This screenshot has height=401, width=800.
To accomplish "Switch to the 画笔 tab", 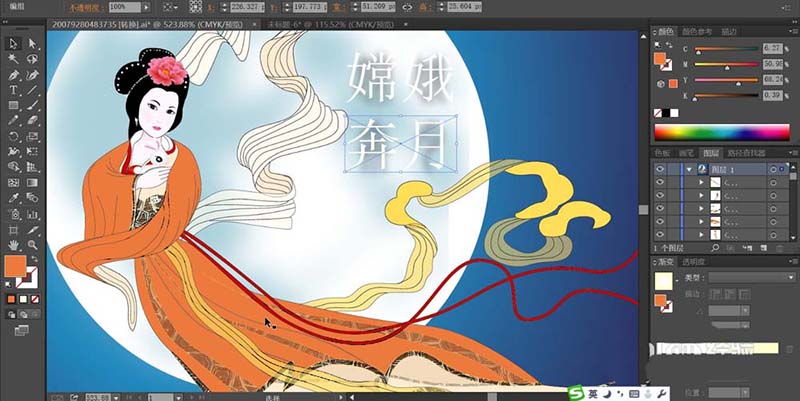I will 686,153.
